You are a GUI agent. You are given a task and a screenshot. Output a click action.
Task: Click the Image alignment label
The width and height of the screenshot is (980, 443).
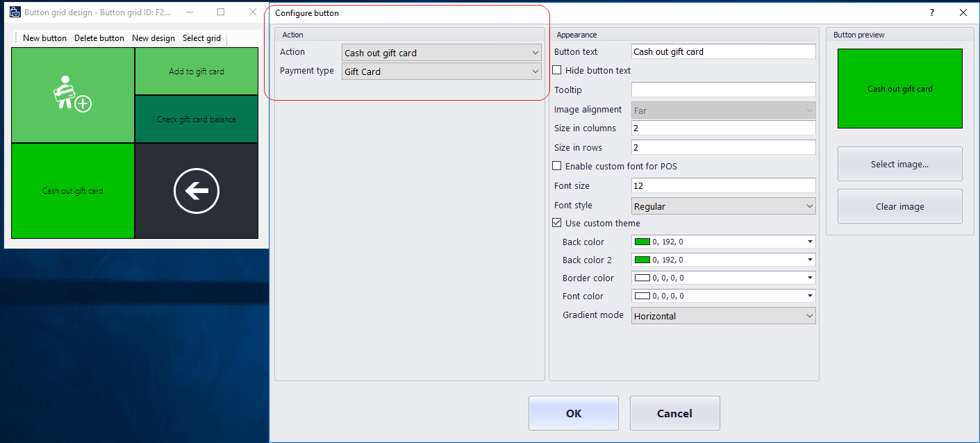[x=588, y=110]
